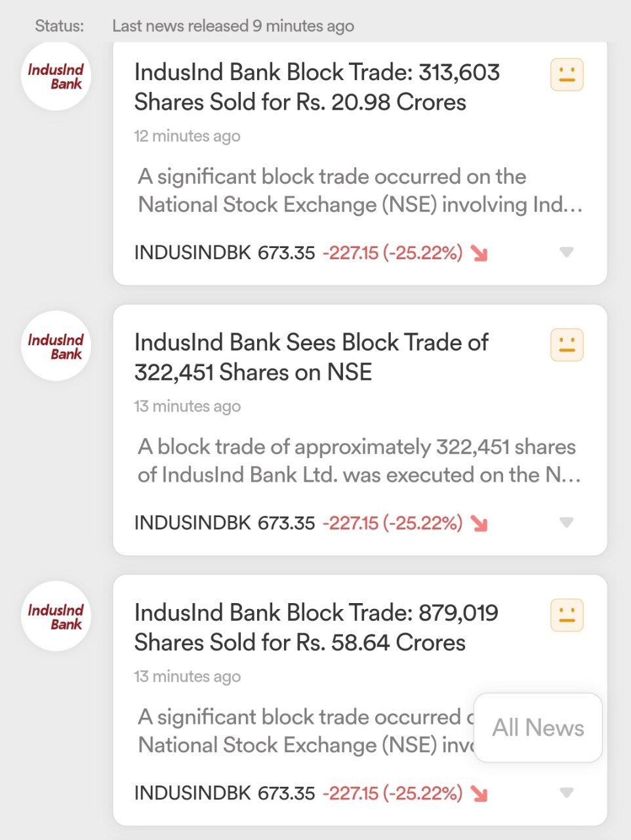Click neutral sentiment face on 322,451 shares card
Image resolution: width=631 pixels, height=840 pixels.
tap(567, 345)
